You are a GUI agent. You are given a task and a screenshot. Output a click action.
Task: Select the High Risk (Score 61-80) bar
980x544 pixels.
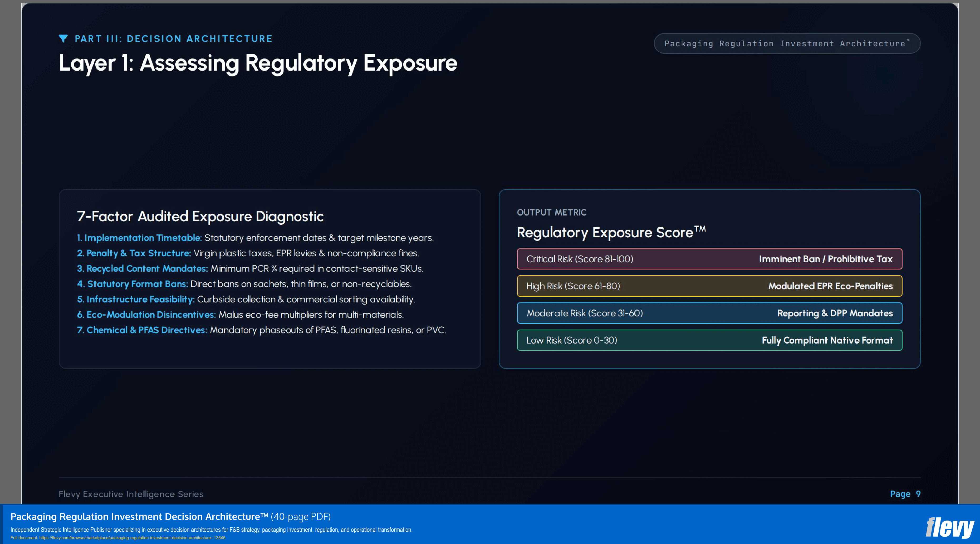tap(709, 286)
